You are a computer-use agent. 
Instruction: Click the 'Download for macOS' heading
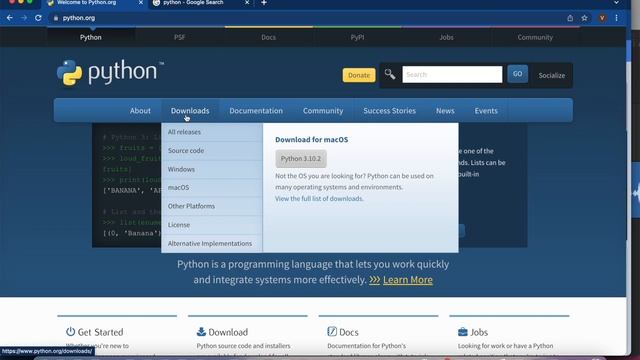click(x=311, y=140)
